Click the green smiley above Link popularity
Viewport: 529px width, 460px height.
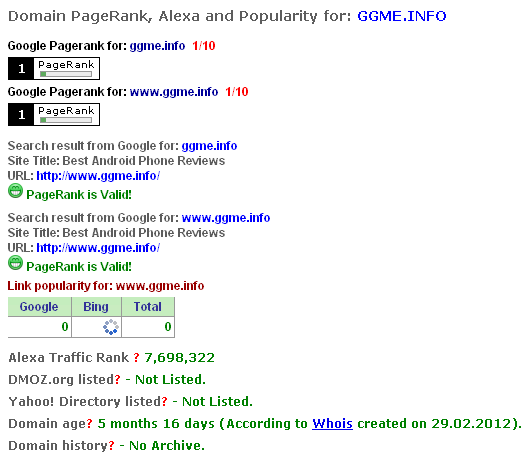point(15,263)
